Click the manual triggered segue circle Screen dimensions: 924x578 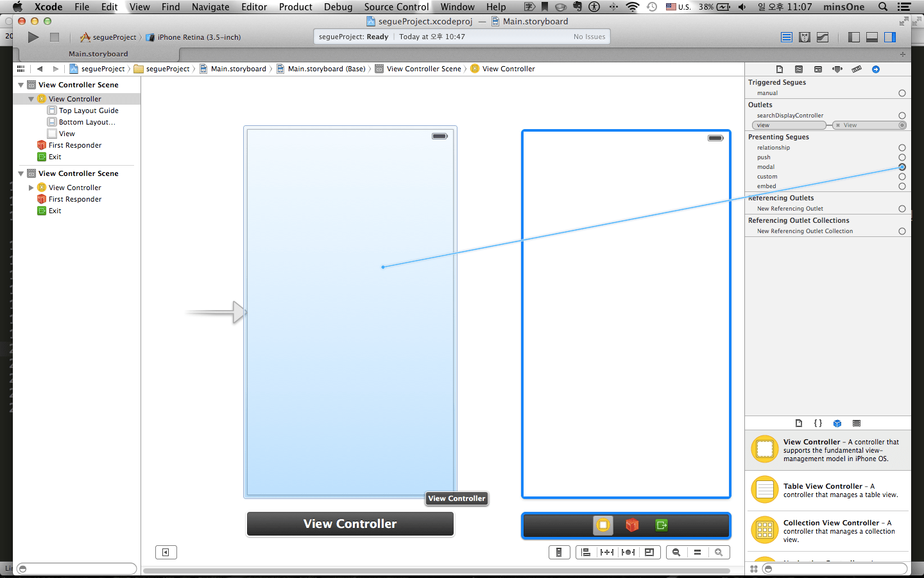click(902, 93)
